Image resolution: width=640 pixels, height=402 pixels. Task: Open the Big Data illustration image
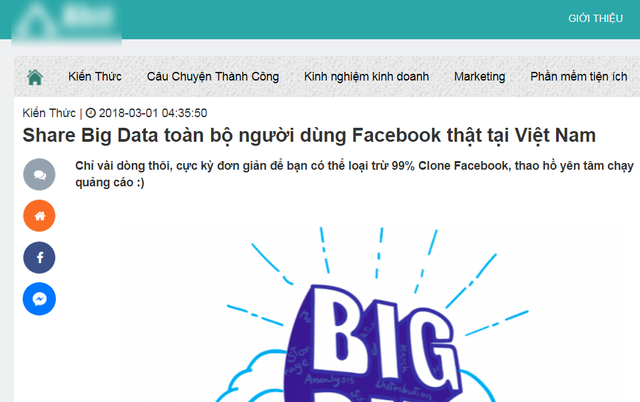[378, 314]
